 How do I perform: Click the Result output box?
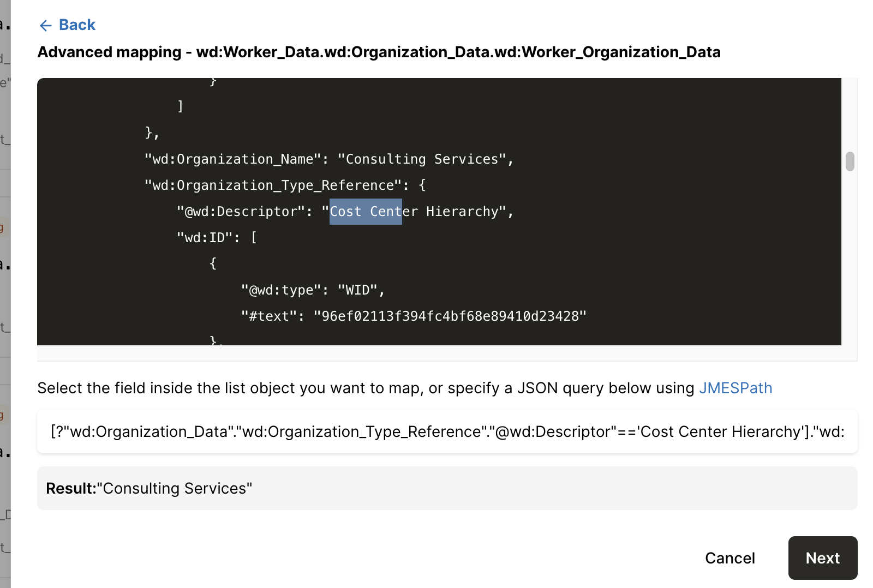pos(447,488)
